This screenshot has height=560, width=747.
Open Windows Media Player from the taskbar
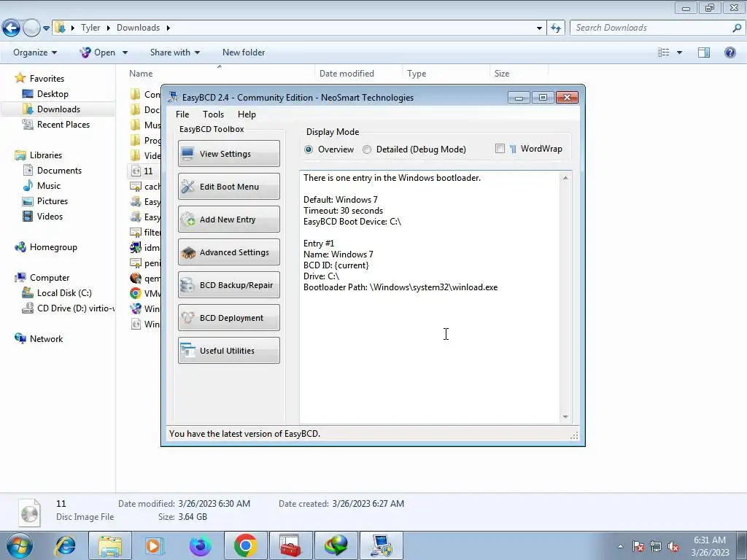[153, 545]
